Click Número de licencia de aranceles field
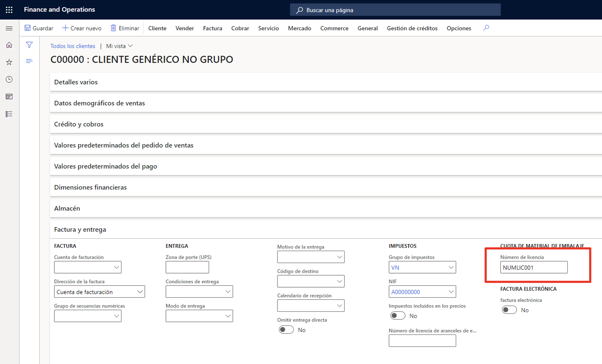The width and height of the screenshot is (602, 364). (422, 341)
